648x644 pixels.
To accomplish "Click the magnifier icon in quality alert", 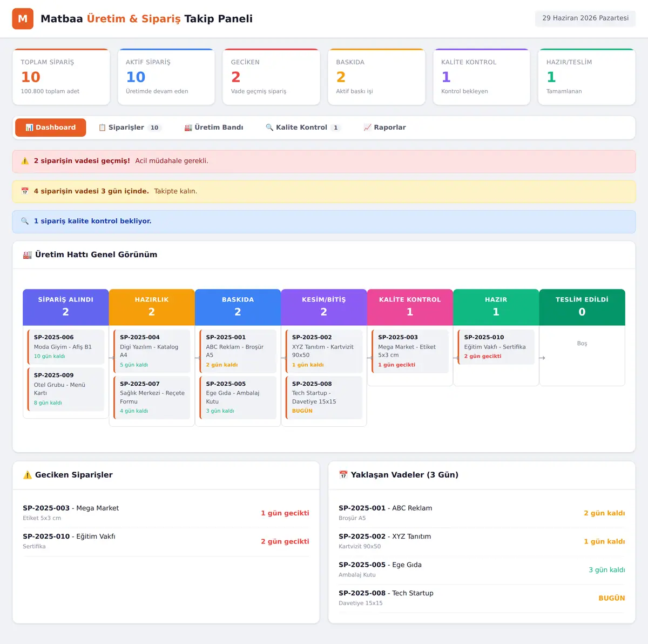I will tap(25, 221).
